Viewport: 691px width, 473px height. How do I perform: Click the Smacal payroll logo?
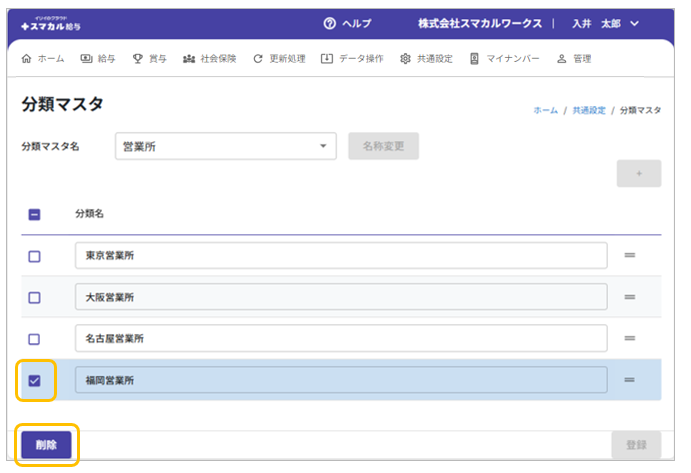click(x=57, y=23)
